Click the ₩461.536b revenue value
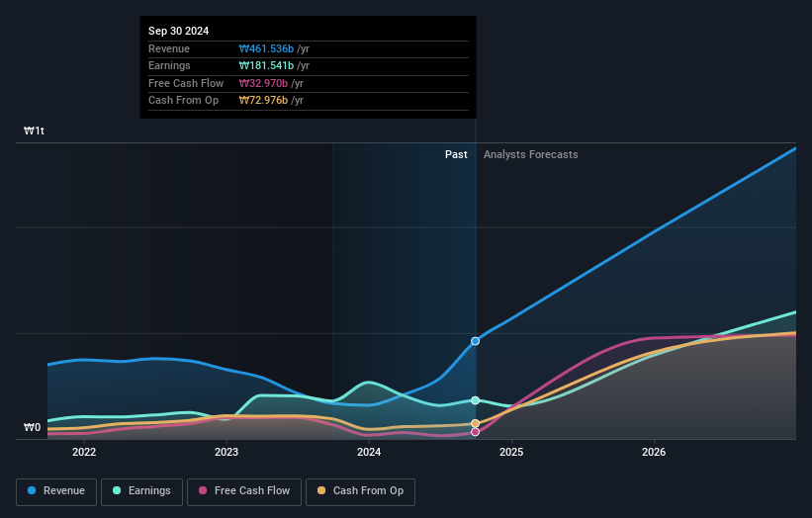 coord(266,48)
